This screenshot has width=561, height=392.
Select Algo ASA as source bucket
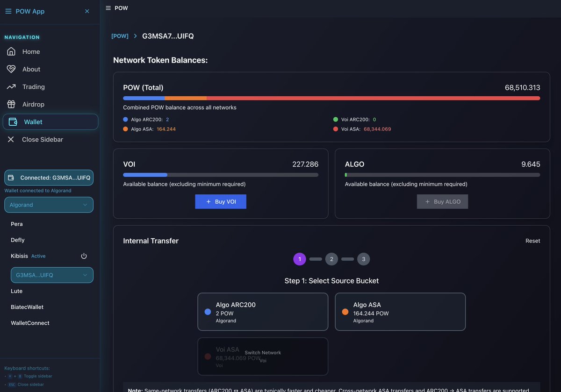(x=400, y=312)
